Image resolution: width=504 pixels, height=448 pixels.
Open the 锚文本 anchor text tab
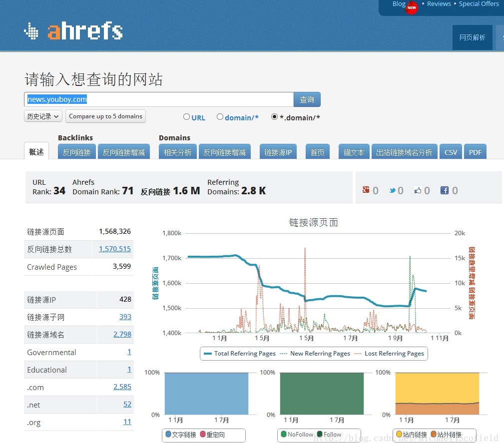tap(354, 152)
